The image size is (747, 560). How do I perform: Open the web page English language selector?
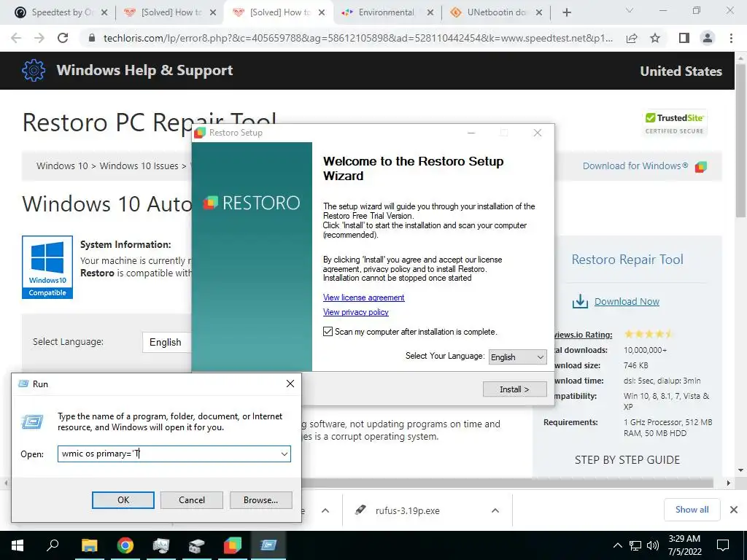167,342
